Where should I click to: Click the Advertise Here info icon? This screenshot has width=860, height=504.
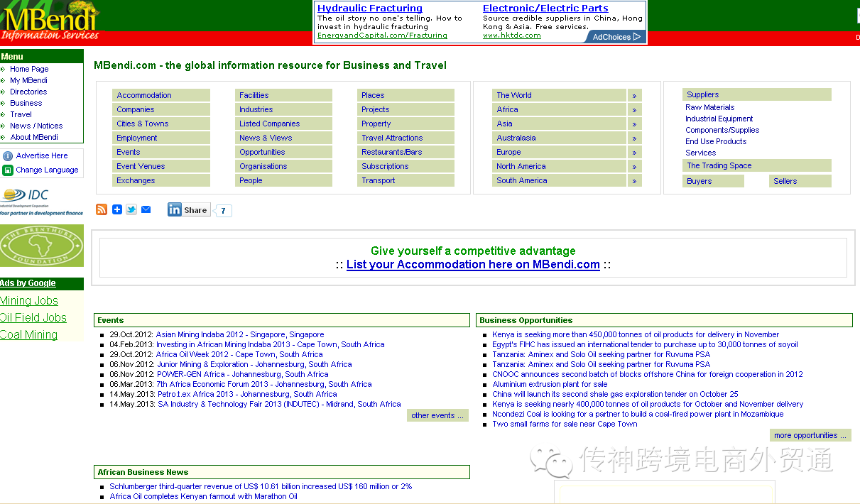tap(8, 156)
